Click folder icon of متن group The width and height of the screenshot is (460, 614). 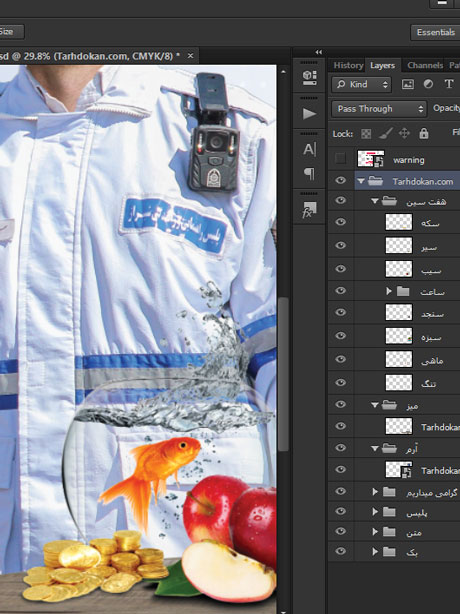389,532
